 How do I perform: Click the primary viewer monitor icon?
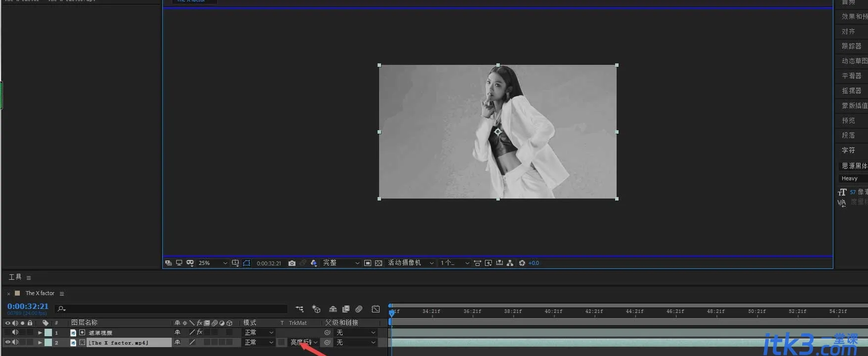(179, 263)
